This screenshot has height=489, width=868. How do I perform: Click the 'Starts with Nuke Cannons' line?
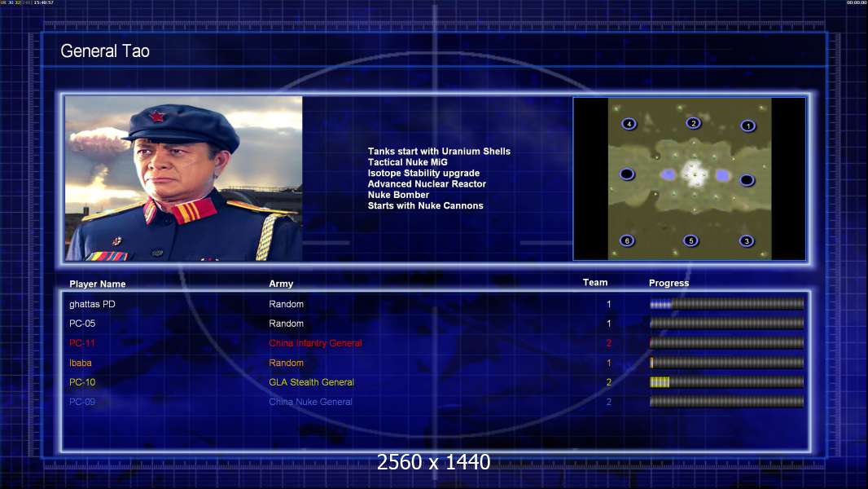pos(425,205)
